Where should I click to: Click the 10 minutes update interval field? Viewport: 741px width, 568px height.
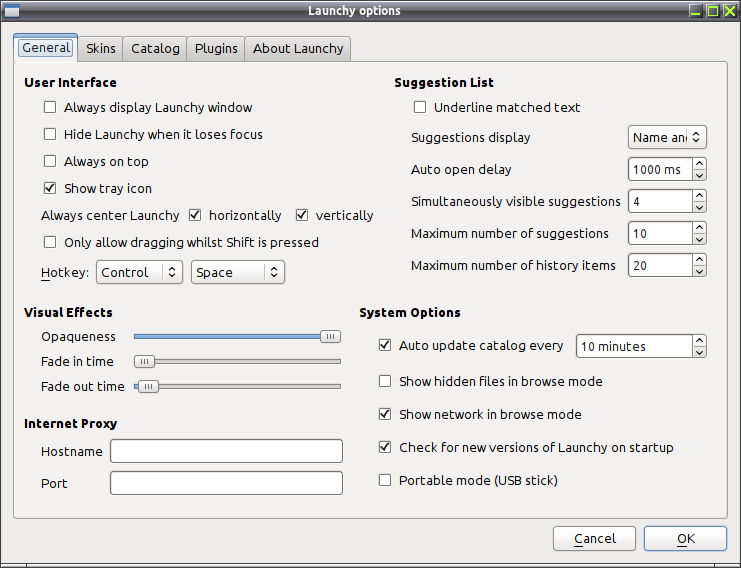pyautogui.click(x=634, y=346)
